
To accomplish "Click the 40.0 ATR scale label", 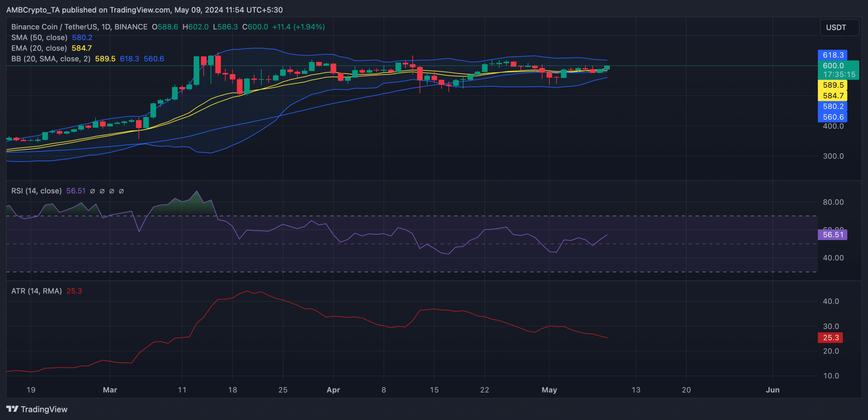I will click(831, 301).
